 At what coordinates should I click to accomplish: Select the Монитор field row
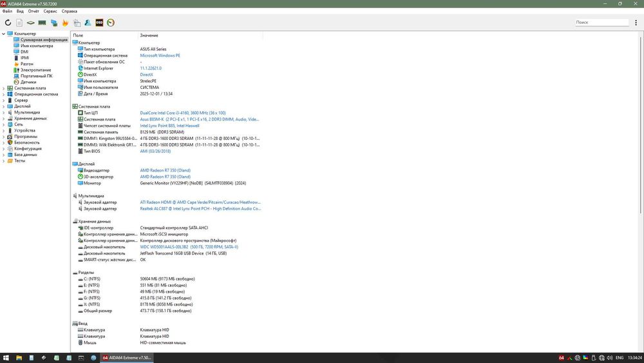tap(166, 183)
